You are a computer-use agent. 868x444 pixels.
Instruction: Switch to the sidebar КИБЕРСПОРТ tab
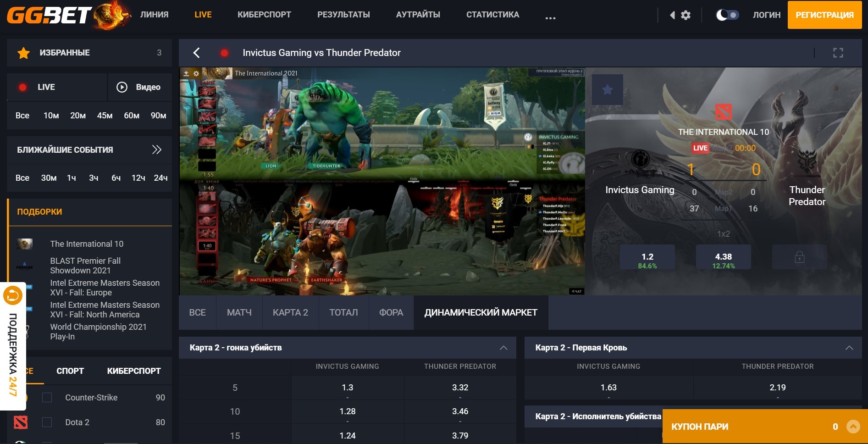(x=134, y=371)
